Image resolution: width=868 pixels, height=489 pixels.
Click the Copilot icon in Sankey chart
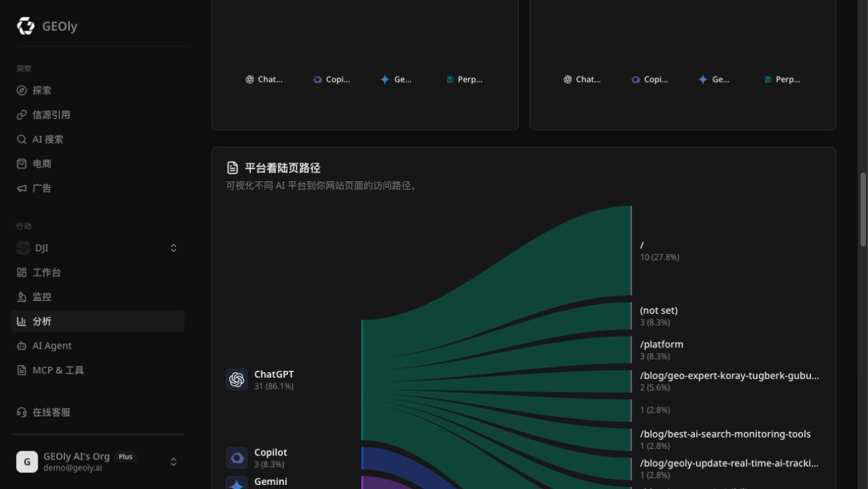click(x=237, y=457)
